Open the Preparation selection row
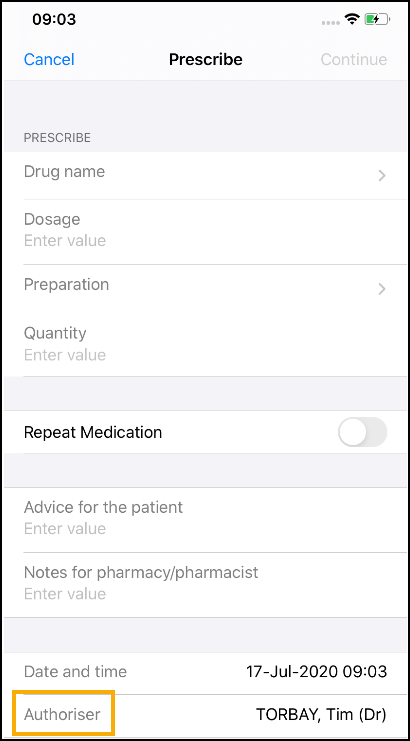The image size is (410, 741). [x=205, y=289]
